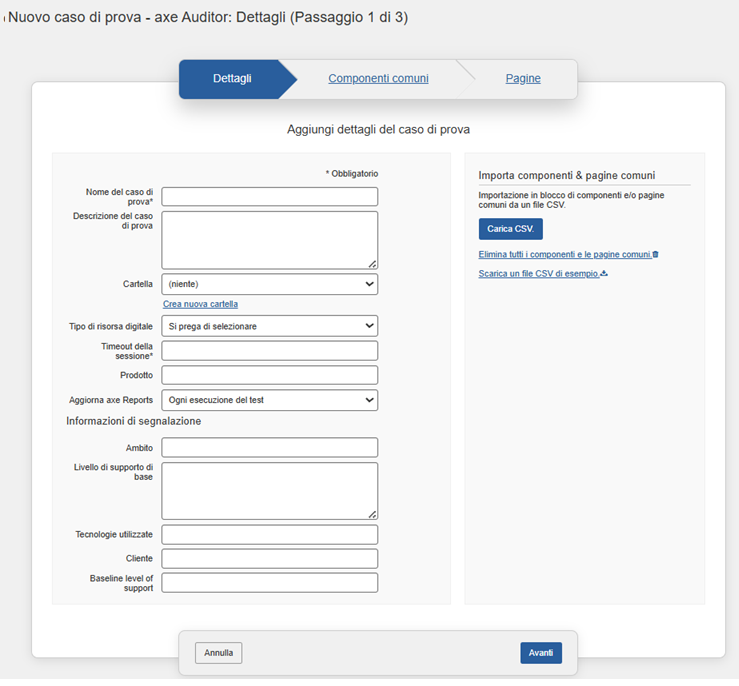Screen dimensions: 739x686
Task: Focus the Tecnologie utilizzate field
Action: [269, 535]
